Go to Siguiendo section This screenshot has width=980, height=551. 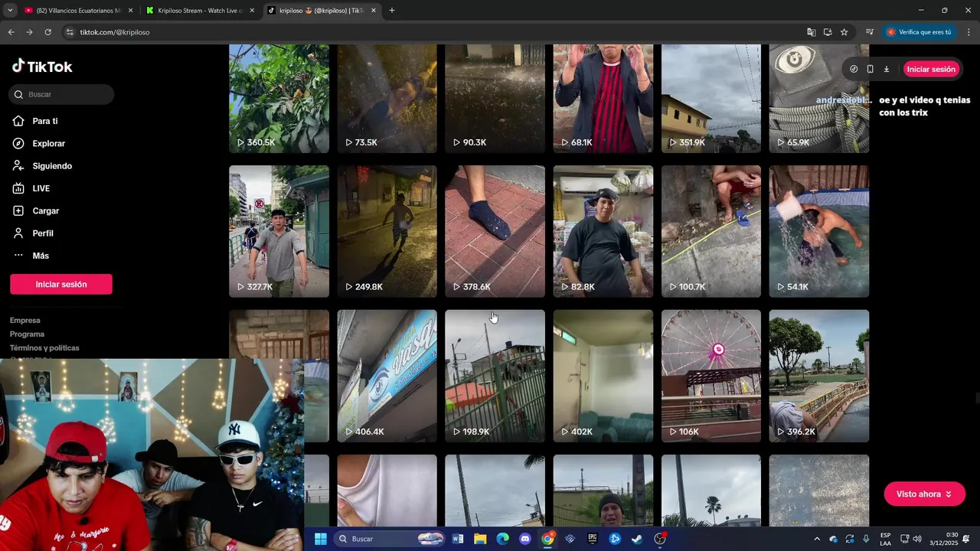(52, 166)
